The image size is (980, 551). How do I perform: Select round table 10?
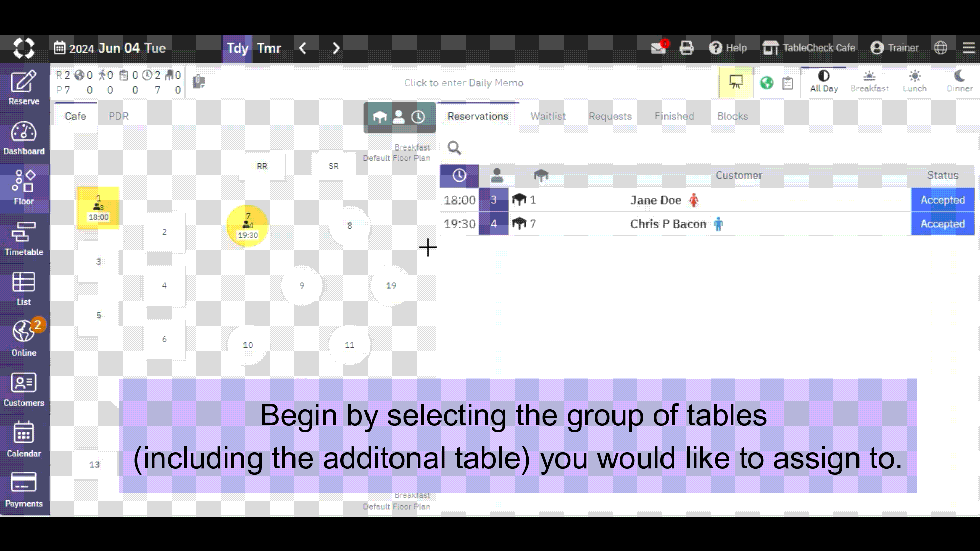click(x=248, y=345)
